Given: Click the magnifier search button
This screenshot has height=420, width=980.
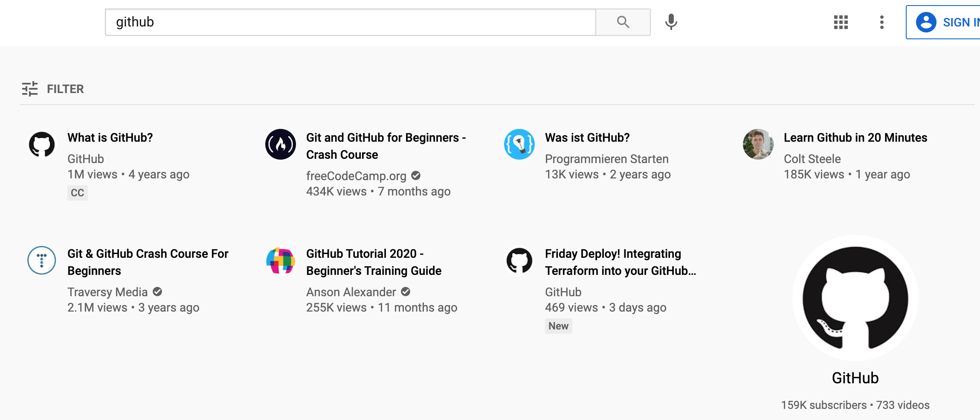Looking at the screenshot, I should tap(623, 22).
